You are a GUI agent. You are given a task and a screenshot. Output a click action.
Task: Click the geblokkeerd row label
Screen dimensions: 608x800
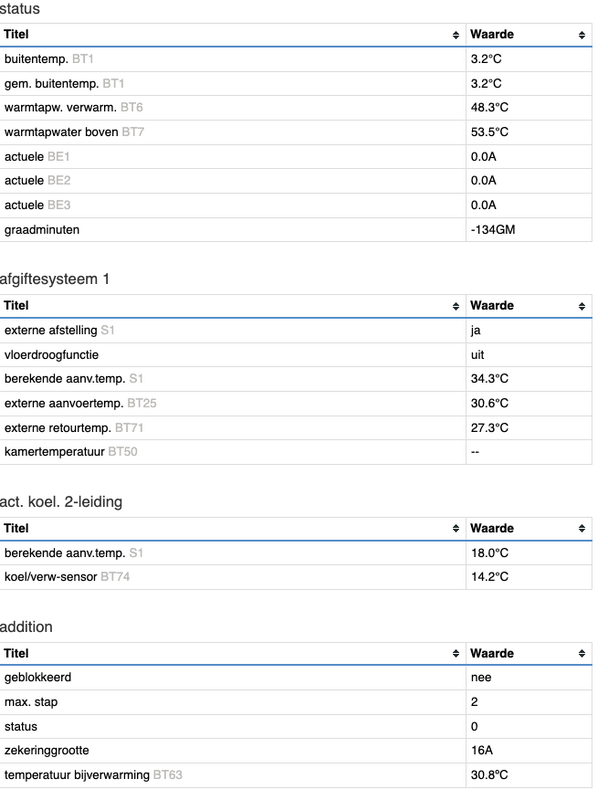pyautogui.click(x=38, y=678)
